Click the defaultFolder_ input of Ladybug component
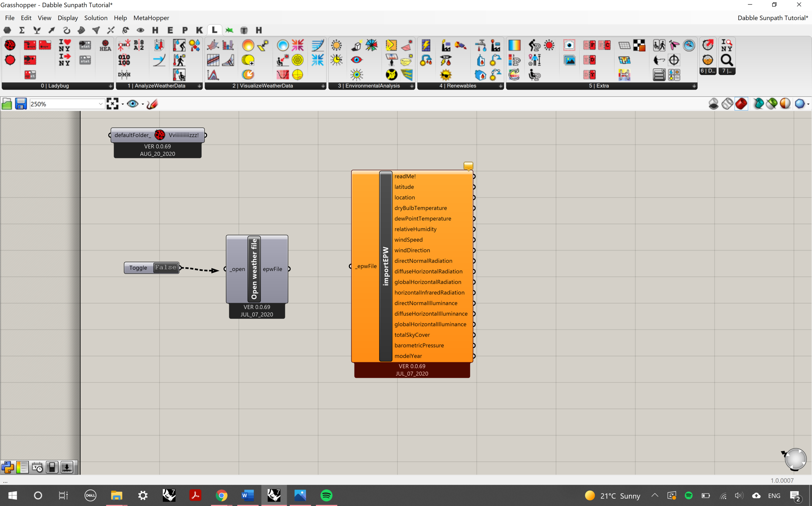 (133, 135)
